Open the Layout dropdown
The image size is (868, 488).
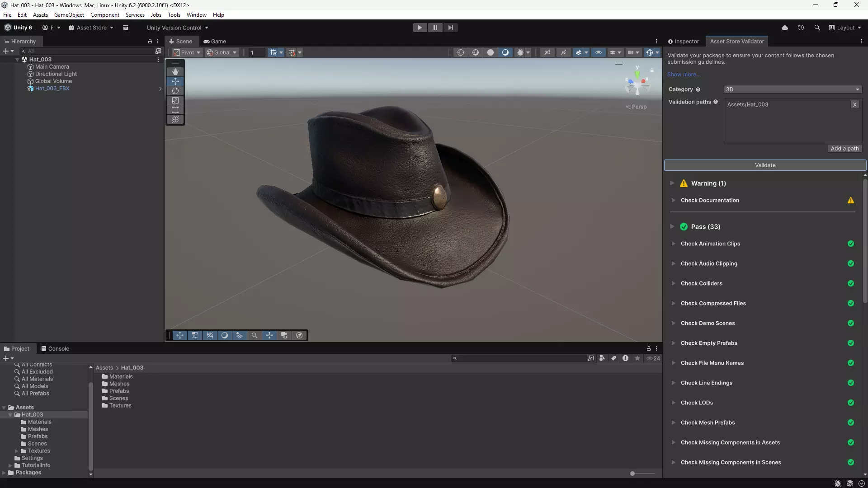(845, 28)
